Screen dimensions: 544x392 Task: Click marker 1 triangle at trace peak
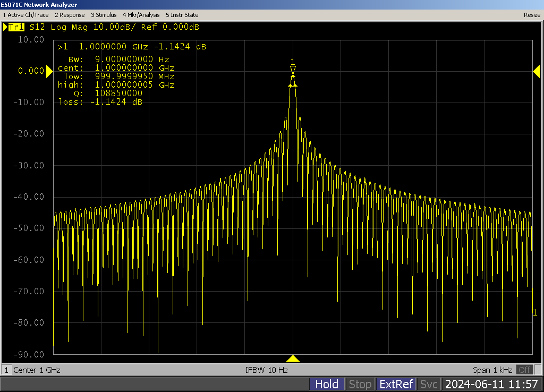coord(293,70)
